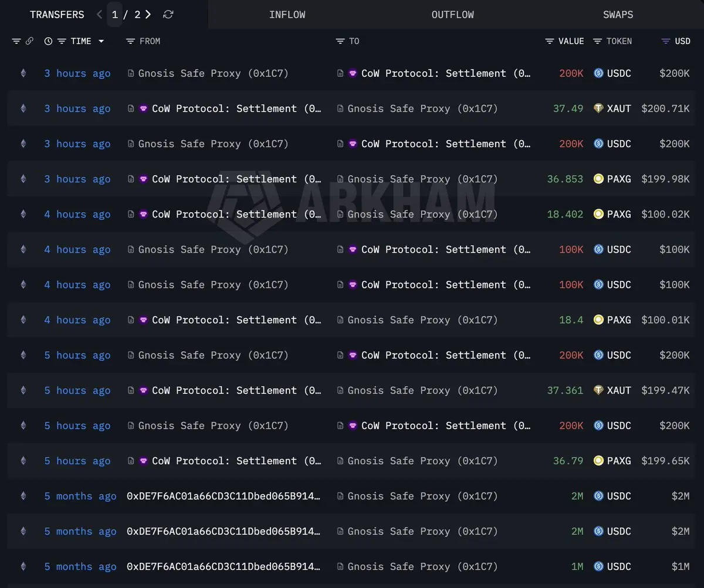
Task: Click '5 hours ago' in 37.361 XAUT row
Action: 77,390
